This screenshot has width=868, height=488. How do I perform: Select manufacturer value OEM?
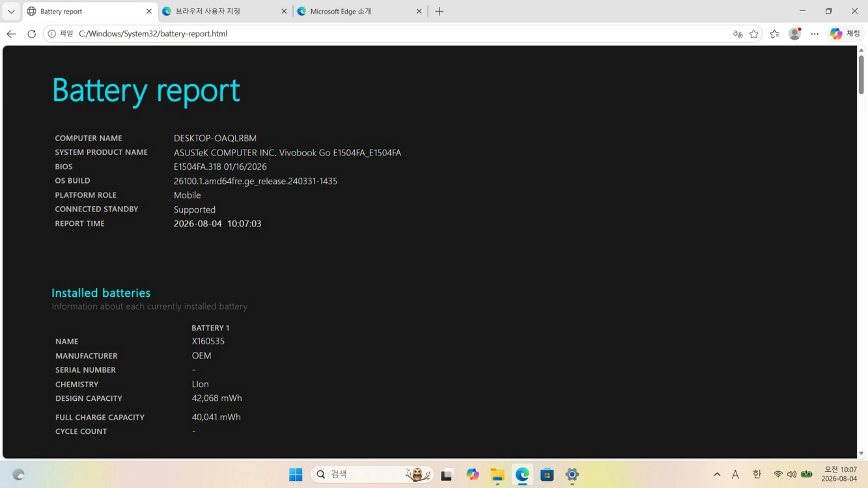(201, 355)
